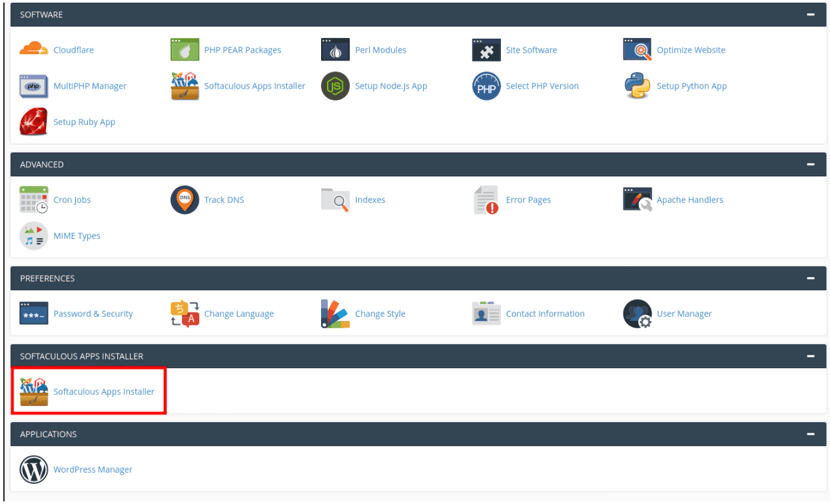The image size is (830, 504).
Task: Click the Setup Ruby App link
Action: [x=84, y=122]
